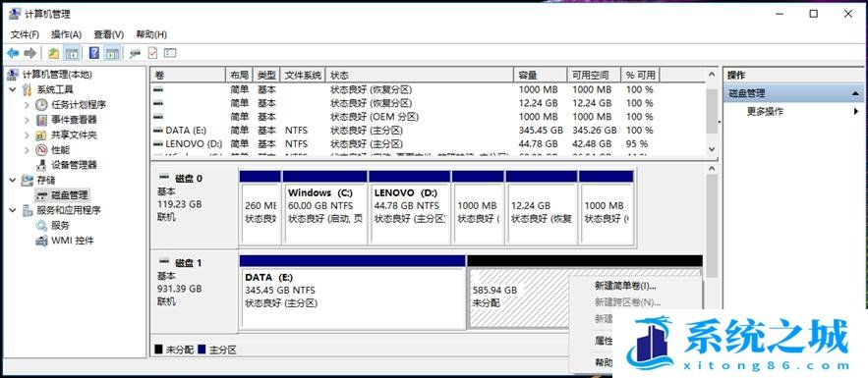This screenshot has height=378, width=868.
Task: Sort by the % 可用 column header
Action: pos(641,76)
